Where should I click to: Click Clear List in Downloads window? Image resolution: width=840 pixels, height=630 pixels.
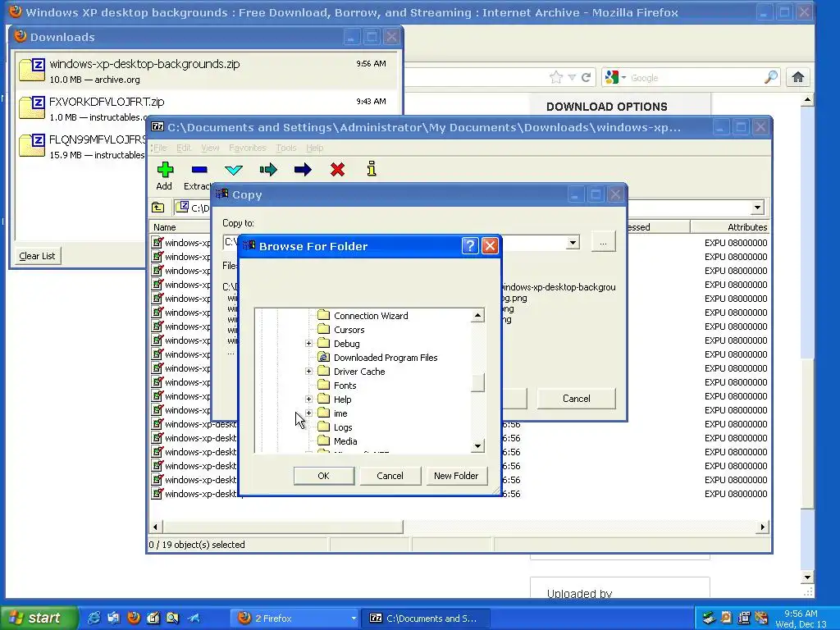[37, 256]
